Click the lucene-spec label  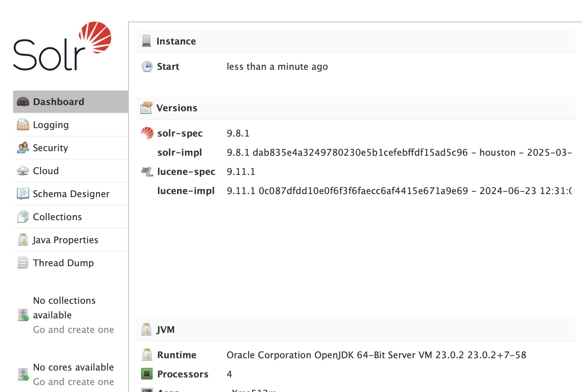click(186, 172)
